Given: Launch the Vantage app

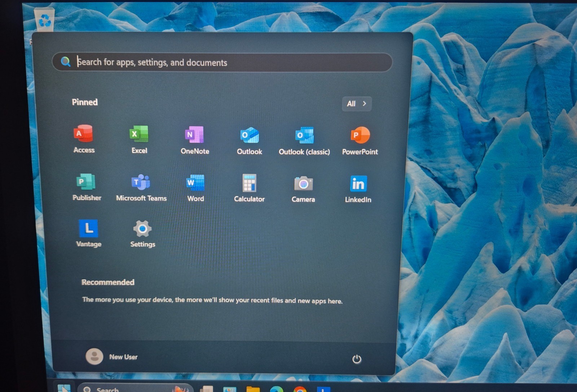Looking at the screenshot, I should point(88,233).
